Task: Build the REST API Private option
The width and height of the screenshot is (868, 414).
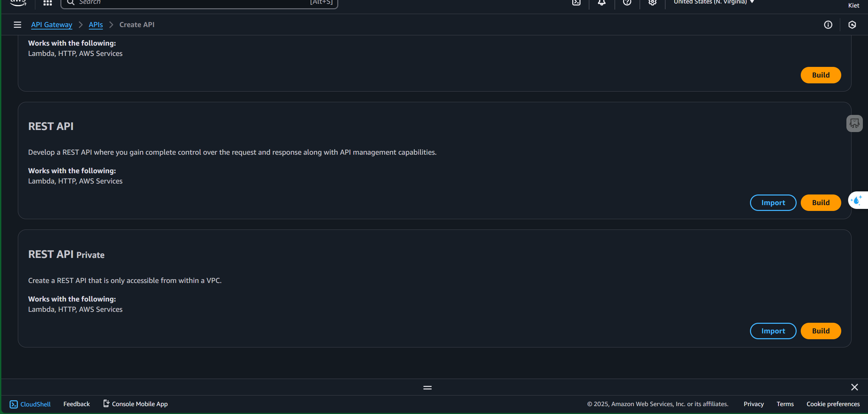Action: [821, 331]
